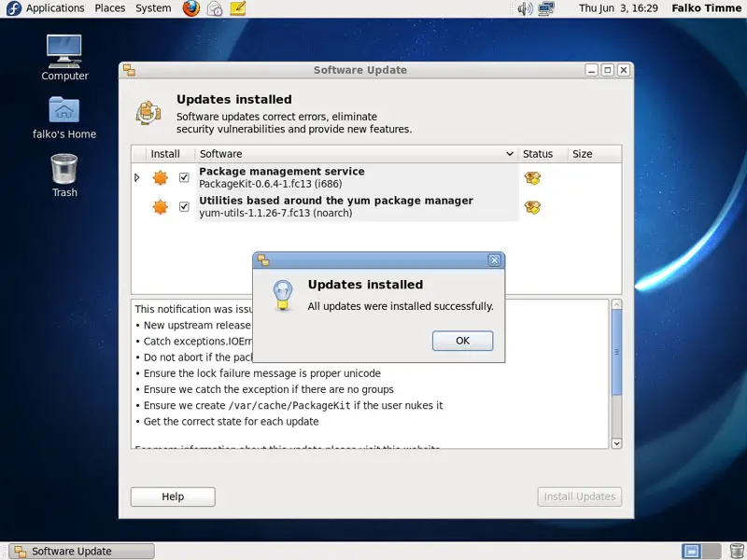
Task: Launch the Firefox browser from the top panel
Action: [x=191, y=8]
